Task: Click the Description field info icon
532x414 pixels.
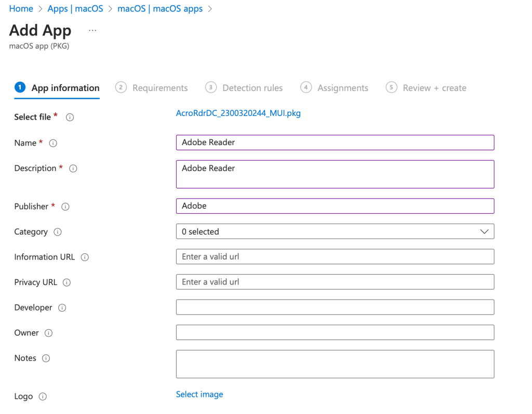Action: point(73,169)
